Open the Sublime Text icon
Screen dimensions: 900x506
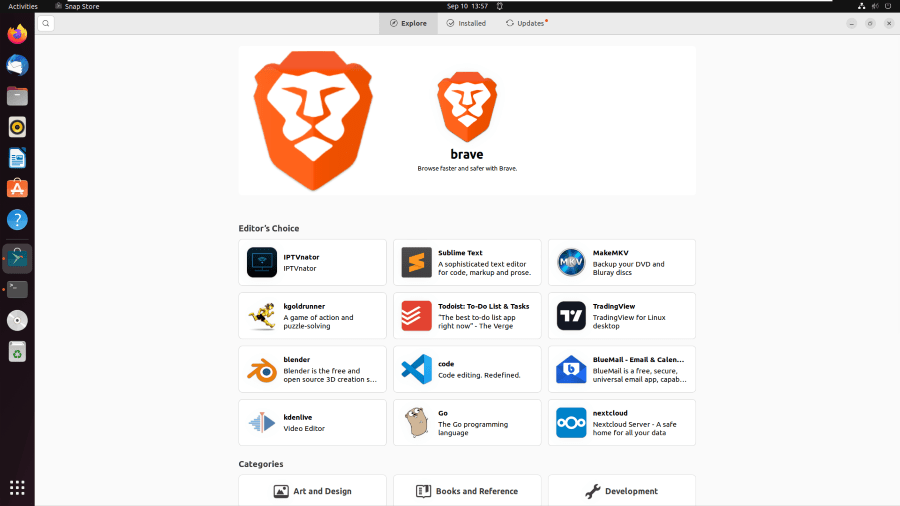[x=416, y=262]
